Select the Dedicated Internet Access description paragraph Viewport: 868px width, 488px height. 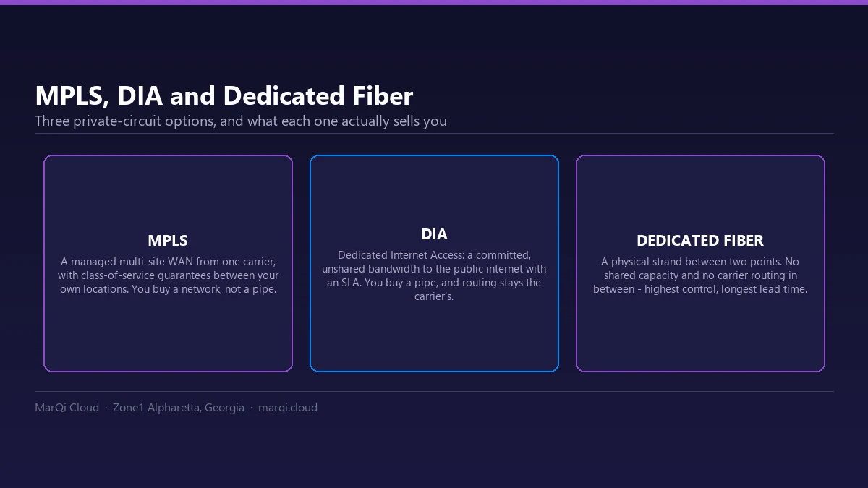(x=434, y=275)
